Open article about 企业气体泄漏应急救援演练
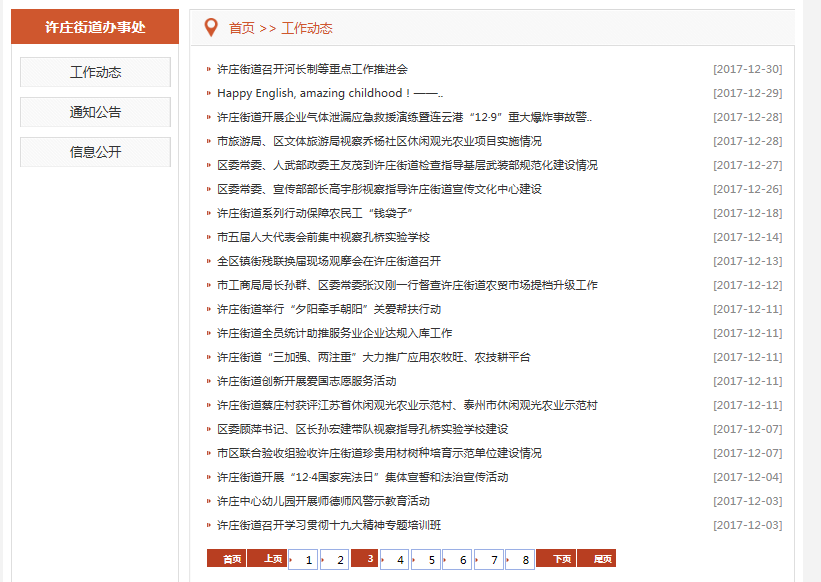The height and width of the screenshot is (582, 821). pos(404,117)
